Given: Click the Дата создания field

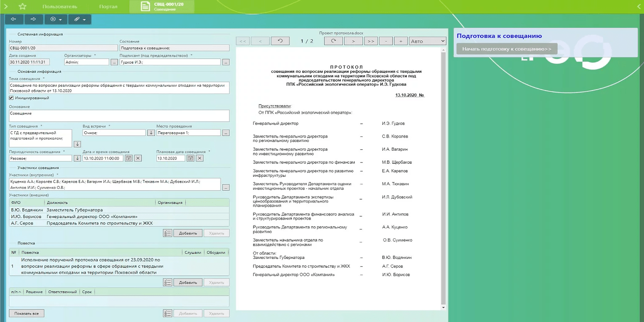Looking at the screenshot, I should click(29, 62).
